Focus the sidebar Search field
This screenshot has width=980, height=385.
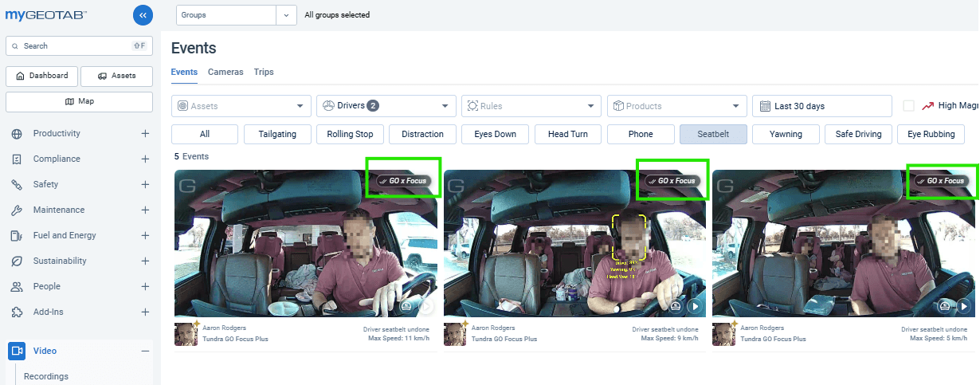click(79, 46)
